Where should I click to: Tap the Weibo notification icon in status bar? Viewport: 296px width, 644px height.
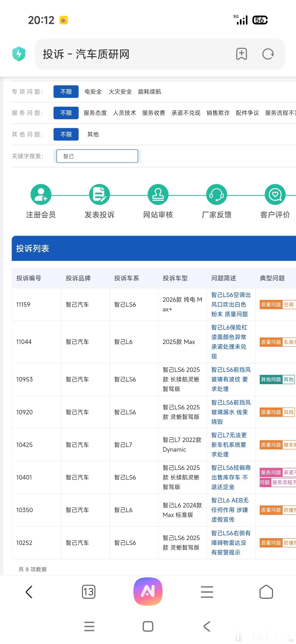coord(64,20)
